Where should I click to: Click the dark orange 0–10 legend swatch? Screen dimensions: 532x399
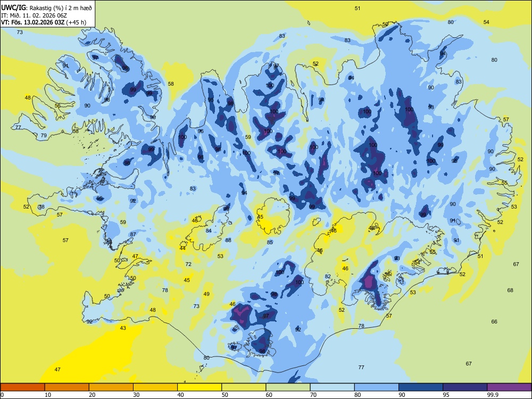click(23, 387)
